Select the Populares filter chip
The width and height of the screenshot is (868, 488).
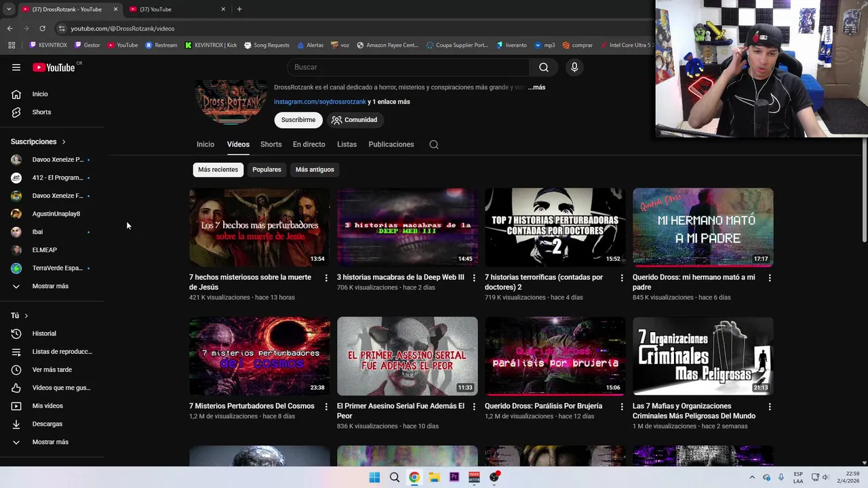tap(267, 169)
